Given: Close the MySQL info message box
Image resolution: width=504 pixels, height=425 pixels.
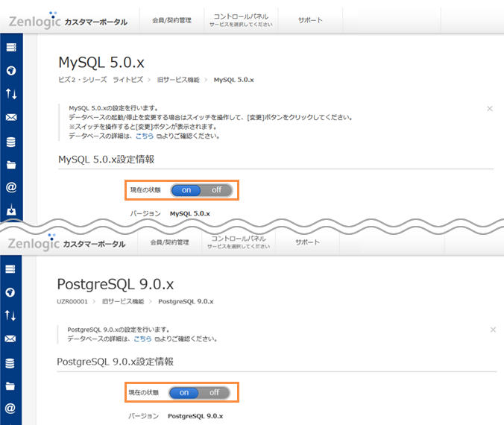Looking at the screenshot, I should click(x=490, y=109).
